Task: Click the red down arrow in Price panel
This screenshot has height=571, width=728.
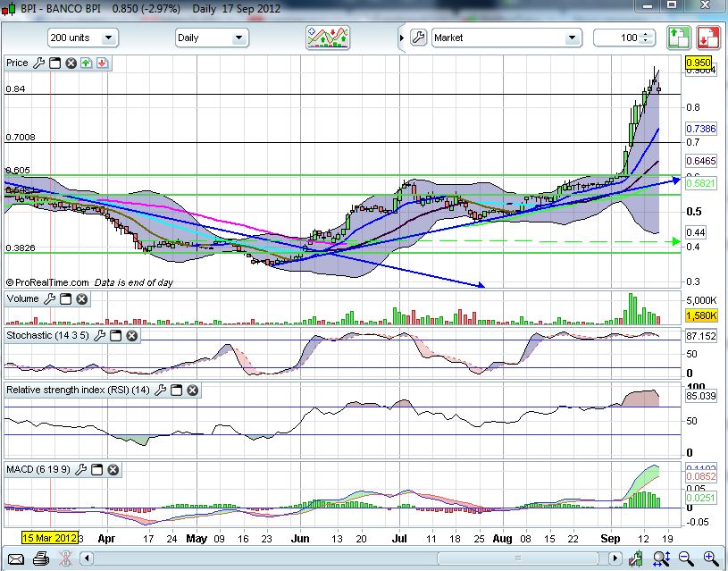Action: (102, 63)
